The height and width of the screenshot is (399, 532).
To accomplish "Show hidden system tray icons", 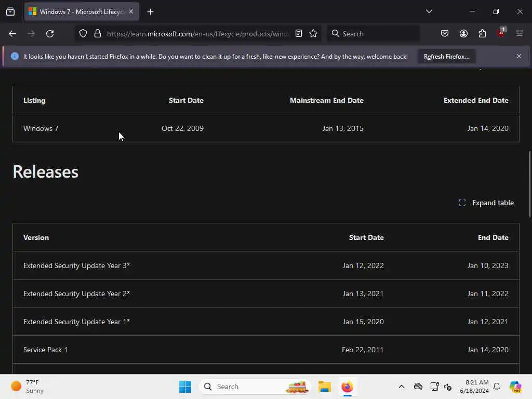I will point(402,387).
